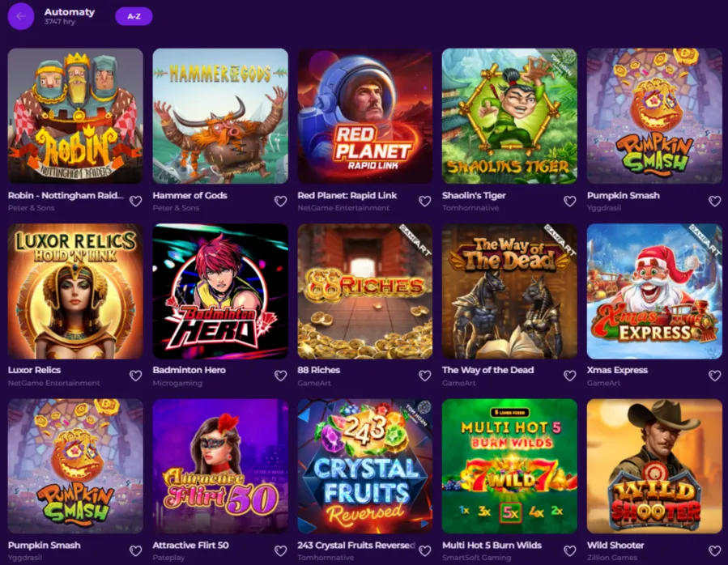Image resolution: width=728 pixels, height=565 pixels.
Task: Click the purple back arrow button
Action: pos(21,16)
